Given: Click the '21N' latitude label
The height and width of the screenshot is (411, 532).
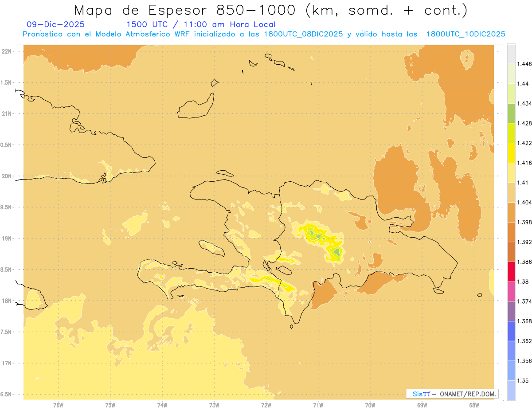Looking at the screenshot, I should (7, 114).
